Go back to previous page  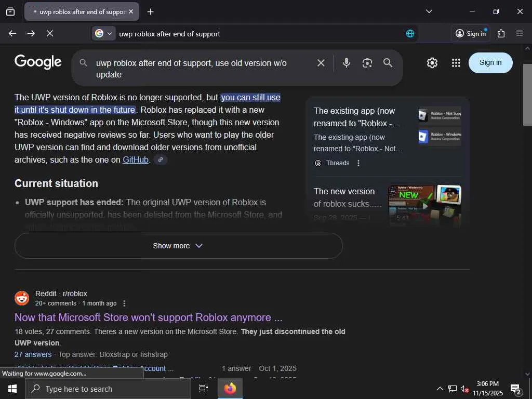12,33
